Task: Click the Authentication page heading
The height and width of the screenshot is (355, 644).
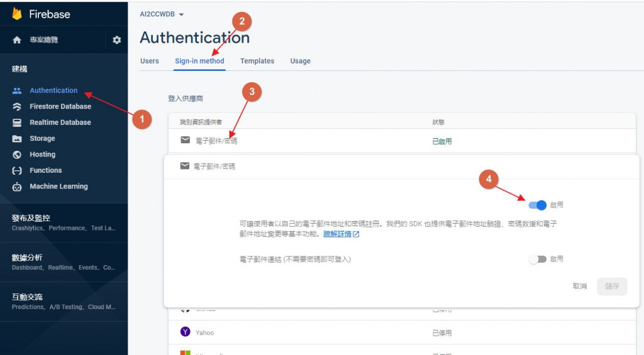Action: (x=195, y=37)
